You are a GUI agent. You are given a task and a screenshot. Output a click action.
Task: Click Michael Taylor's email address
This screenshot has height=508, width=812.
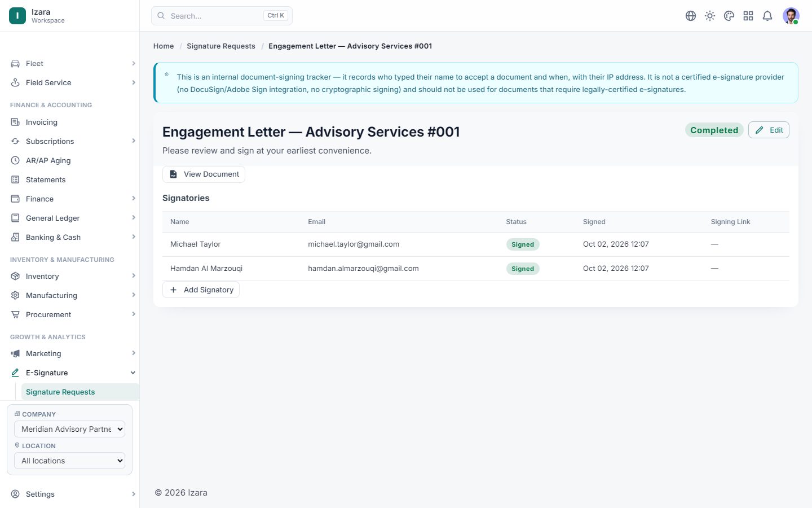(354, 244)
